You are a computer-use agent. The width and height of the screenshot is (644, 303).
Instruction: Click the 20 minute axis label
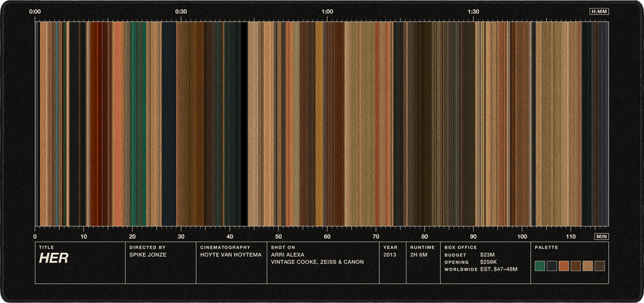[x=132, y=237]
